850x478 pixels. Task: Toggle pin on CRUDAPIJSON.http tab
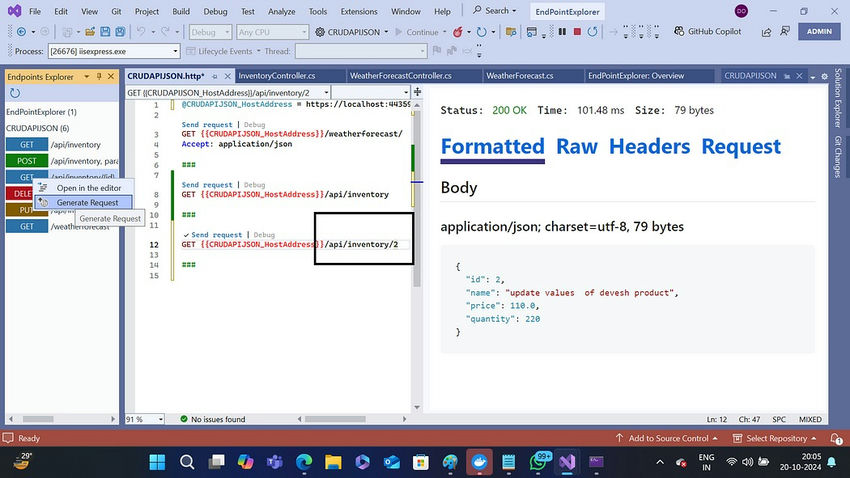coord(215,76)
